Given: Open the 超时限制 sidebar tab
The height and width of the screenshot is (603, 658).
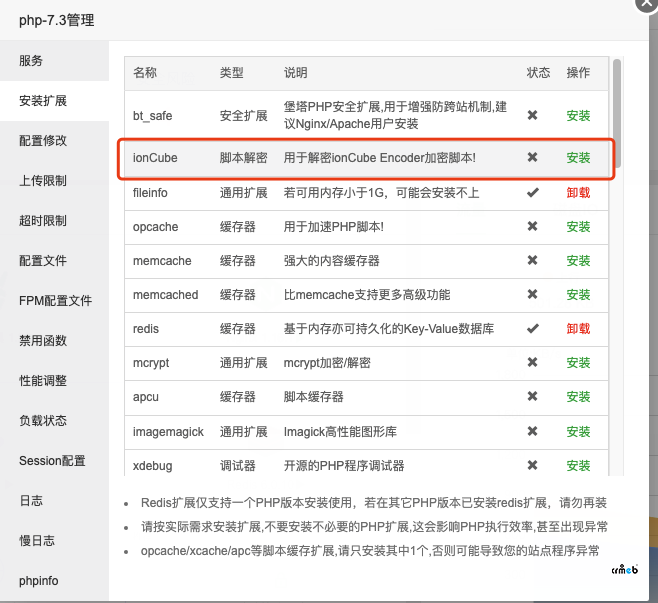Looking at the screenshot, I should click(43, 221).
